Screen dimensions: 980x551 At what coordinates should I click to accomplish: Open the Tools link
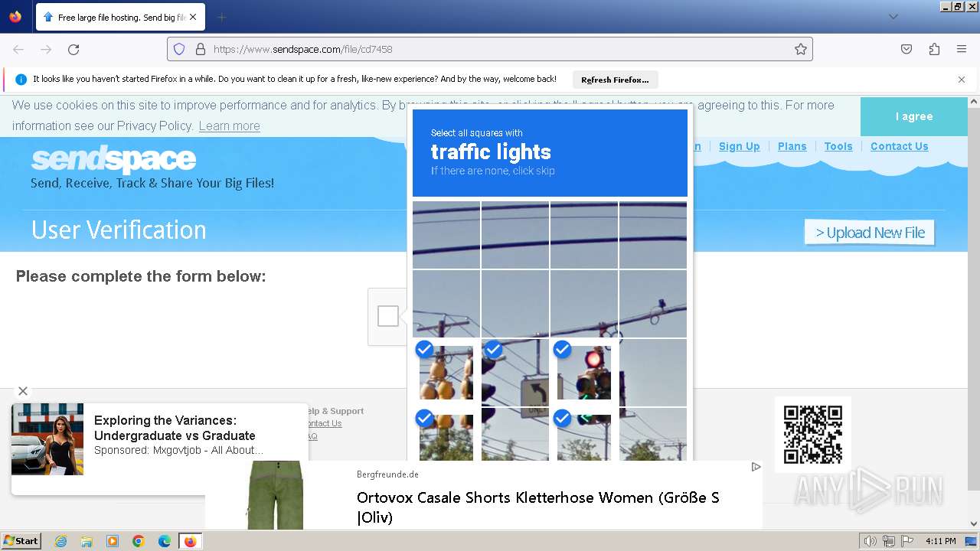tap(838, 146)
